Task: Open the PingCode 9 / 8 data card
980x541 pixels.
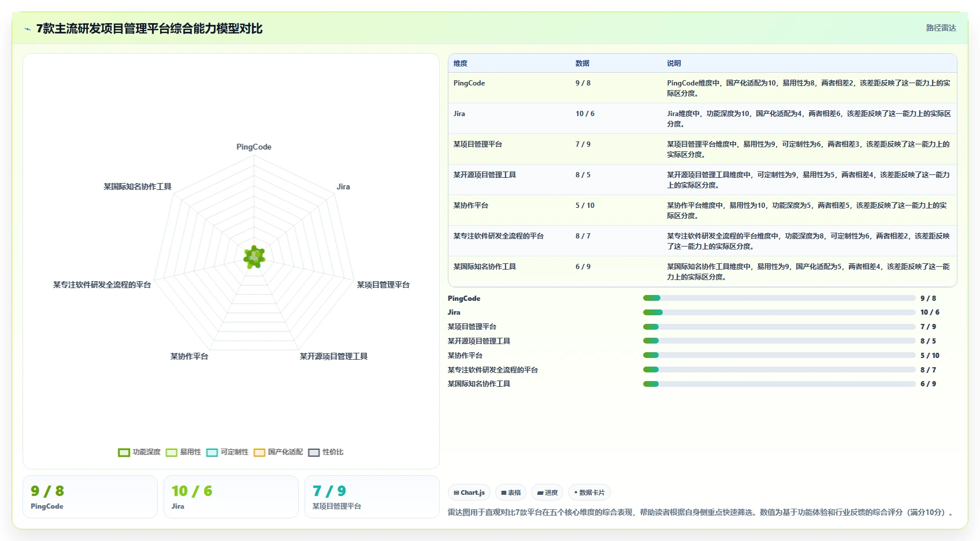Action: pyautogui.click(x=90, y=497)
